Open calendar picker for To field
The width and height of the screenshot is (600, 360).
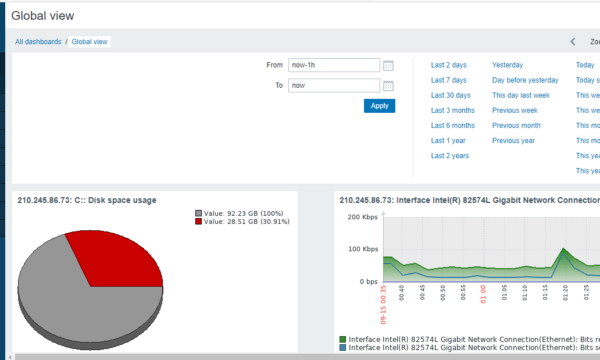pyautogui.click(x=388, y=86)
